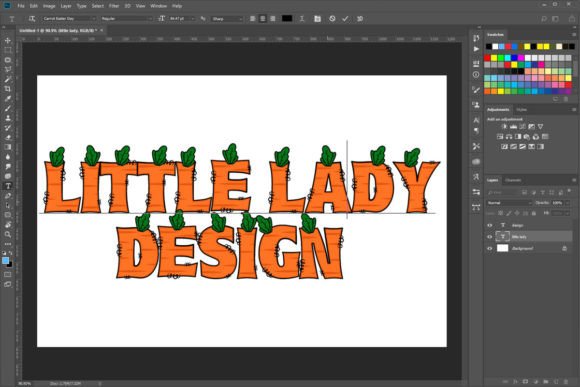Select the Eyedropper tool

(8, 98)
